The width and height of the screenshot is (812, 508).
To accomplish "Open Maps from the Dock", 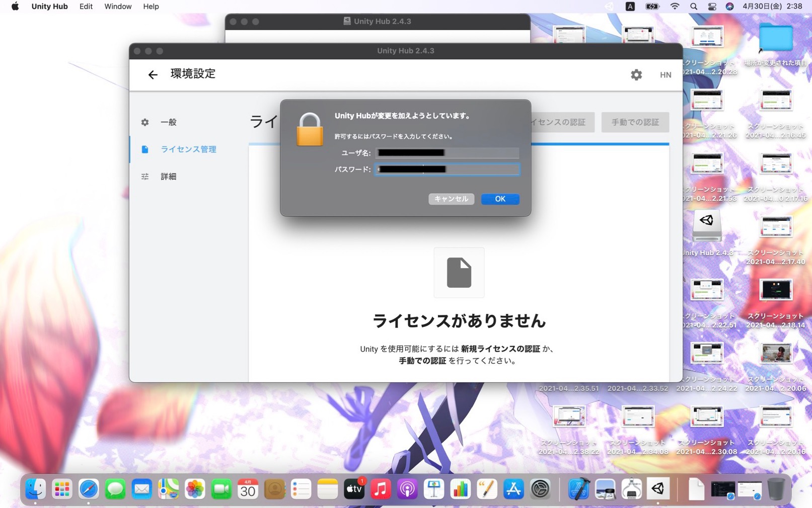I will click(168, 488).
